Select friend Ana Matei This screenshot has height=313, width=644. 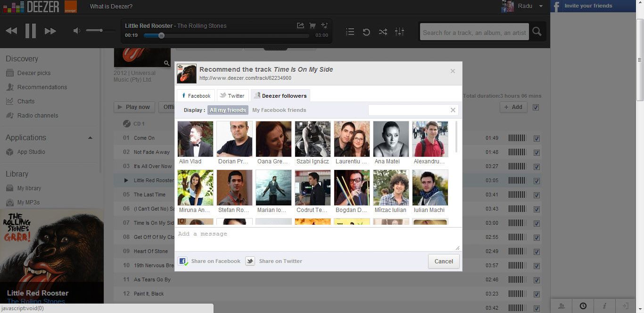(x=391, y=143)
